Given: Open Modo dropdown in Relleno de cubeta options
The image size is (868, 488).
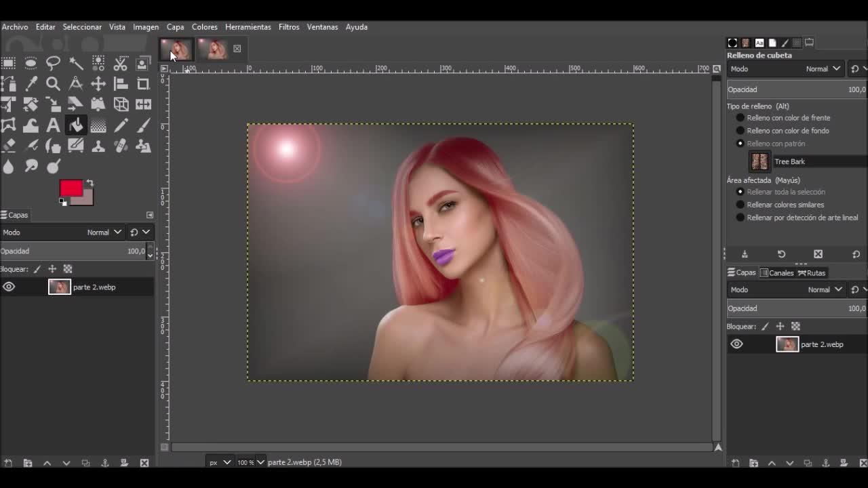Looking at the screenshot, I should tap(823, 68).
